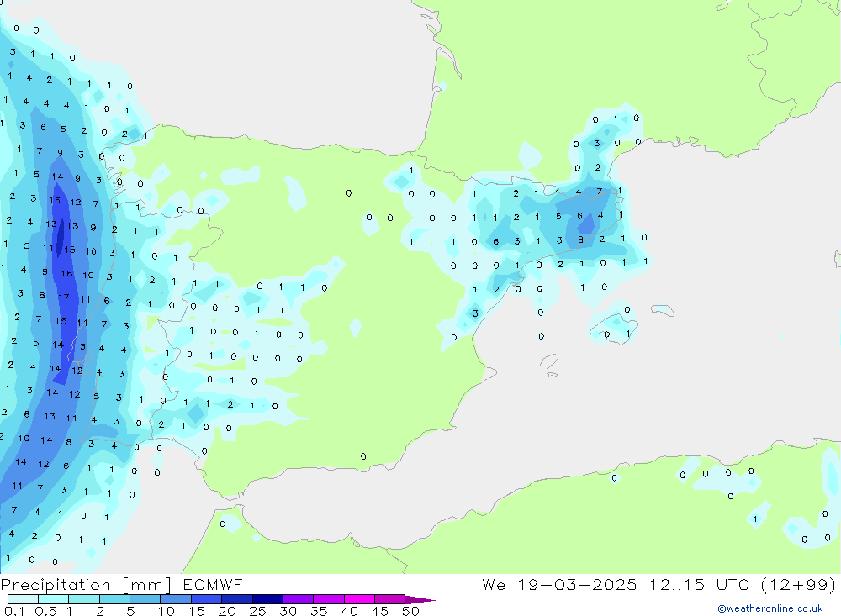Click the 2–5 mm legend color swatch
This screenshot has height=616, width=841.
(x=114, y=599)
